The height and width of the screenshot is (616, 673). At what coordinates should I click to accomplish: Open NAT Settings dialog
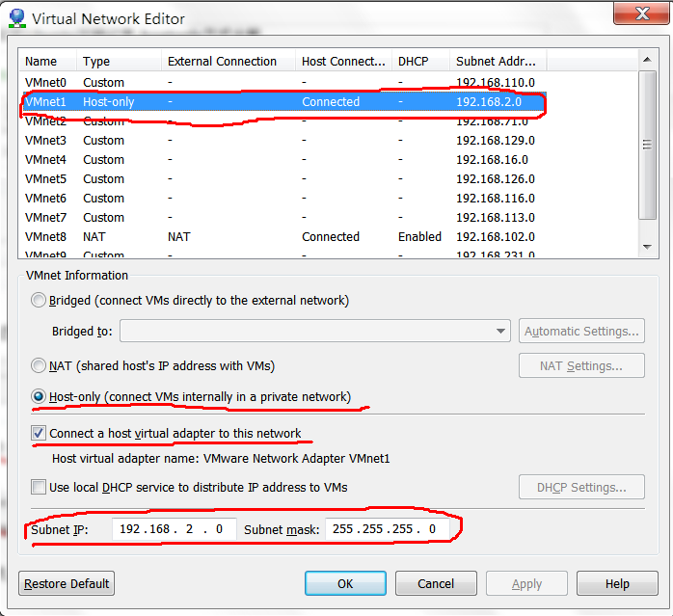pyautogui.click(x=581, y=365)
